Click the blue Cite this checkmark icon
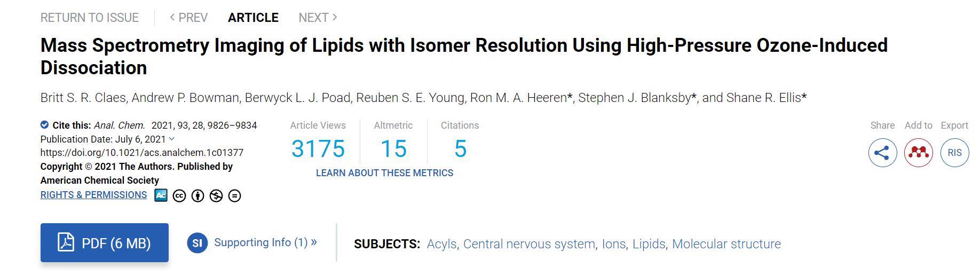This screenshot has height=275, width=980. 45,125
